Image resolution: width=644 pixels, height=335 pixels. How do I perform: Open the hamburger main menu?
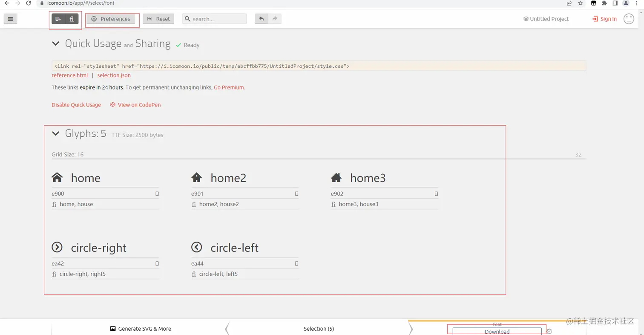tap(11, 19)
